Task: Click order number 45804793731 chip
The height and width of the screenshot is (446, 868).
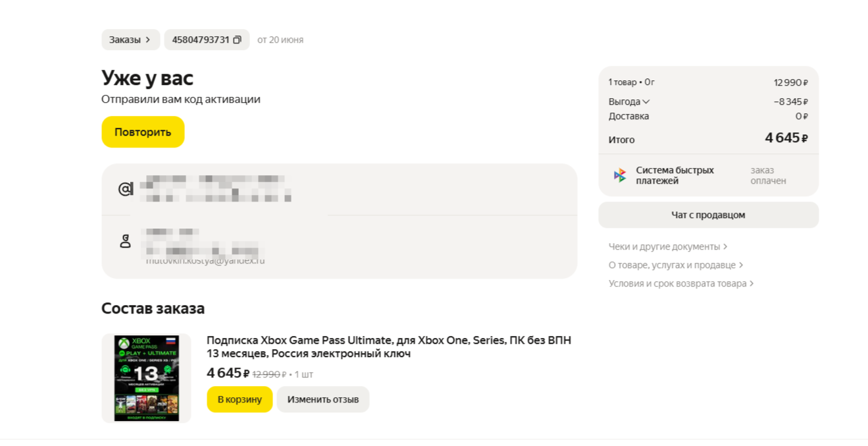Action: pos(207,40)
